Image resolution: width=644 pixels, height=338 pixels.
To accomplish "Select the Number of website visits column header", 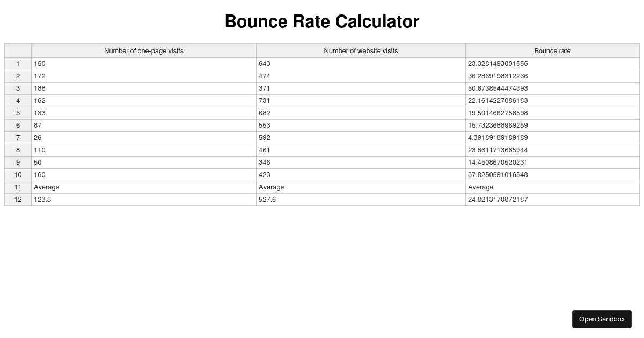I will 361,50.
